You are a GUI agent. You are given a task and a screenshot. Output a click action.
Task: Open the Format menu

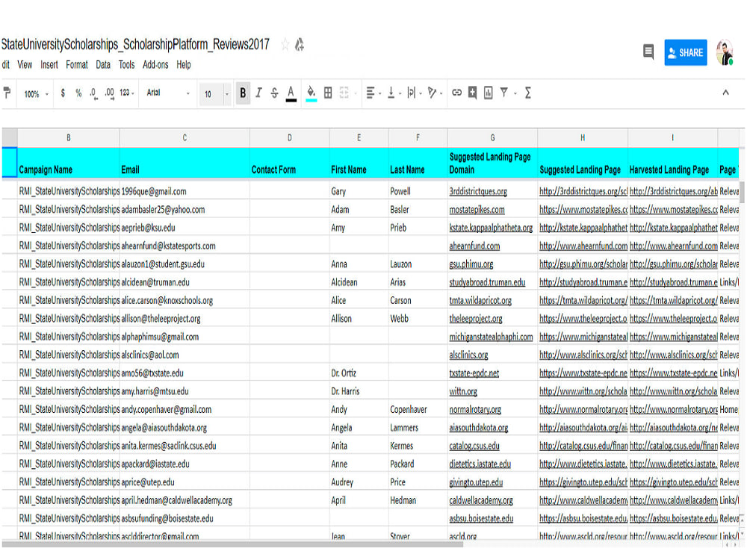[x=77, y=65]
